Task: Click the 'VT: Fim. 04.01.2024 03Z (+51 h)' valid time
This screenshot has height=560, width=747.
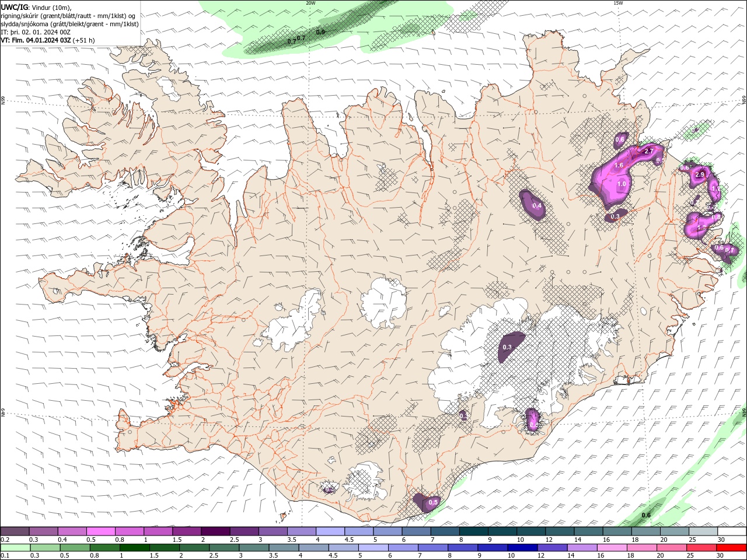Action: coord(48,40)
